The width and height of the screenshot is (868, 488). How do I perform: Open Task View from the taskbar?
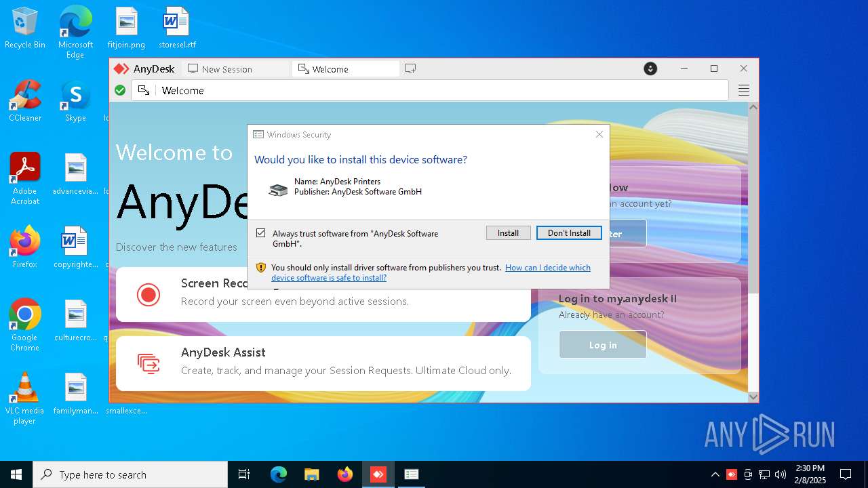click(244, 474)
